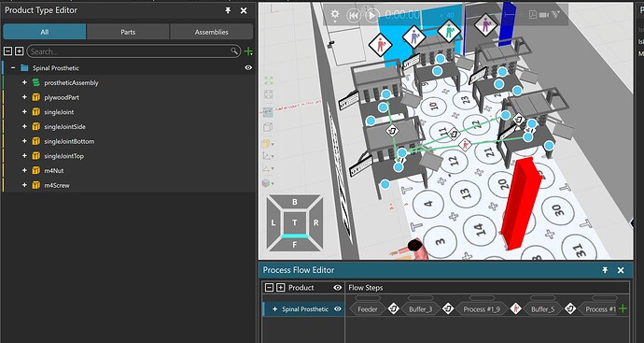Click the purple worker resource diamond in 3D view
Screen dimensions: 644x343
pos(486,25)
